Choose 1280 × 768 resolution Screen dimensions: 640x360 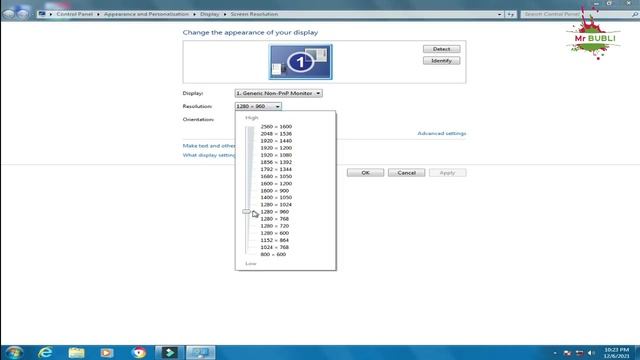[274, 219]
